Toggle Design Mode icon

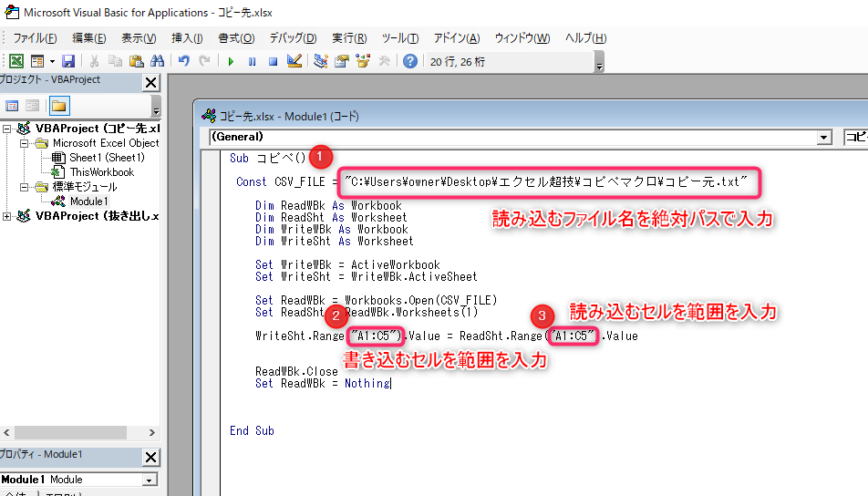294,61
